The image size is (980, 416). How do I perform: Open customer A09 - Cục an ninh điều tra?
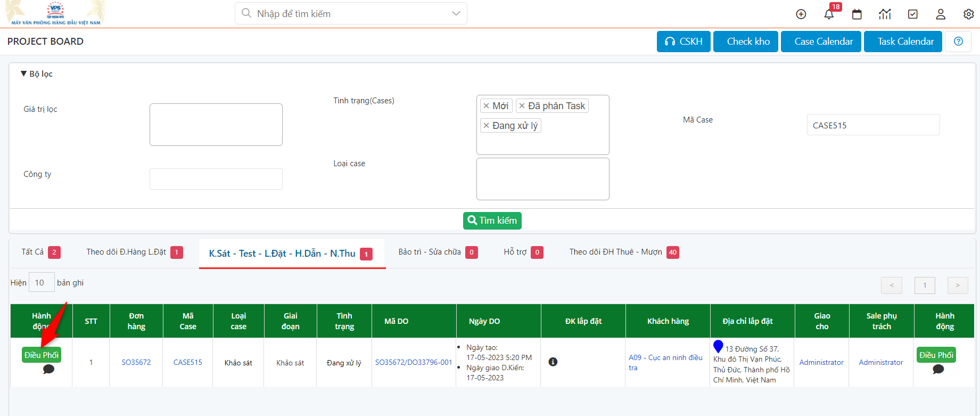pyautogui.click(x=665, y=362)
